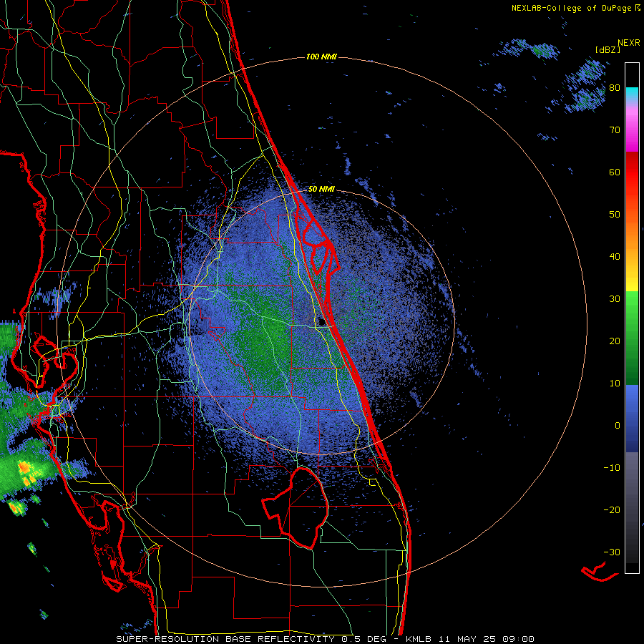This screenshot has height=644, width=644.
Task: Click the "70" value on the dBZ scale
Action: click(x=615, y=130)
